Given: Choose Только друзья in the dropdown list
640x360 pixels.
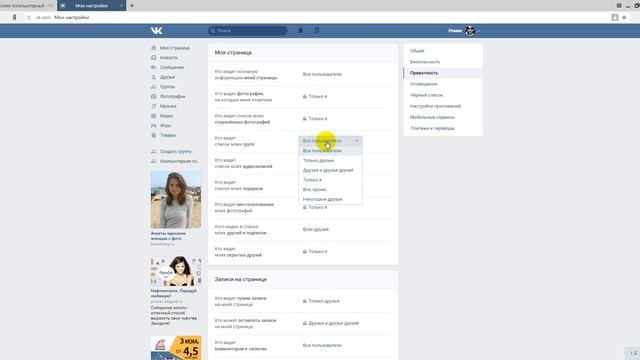Looking at the screenshot, I should coord(330,160).
